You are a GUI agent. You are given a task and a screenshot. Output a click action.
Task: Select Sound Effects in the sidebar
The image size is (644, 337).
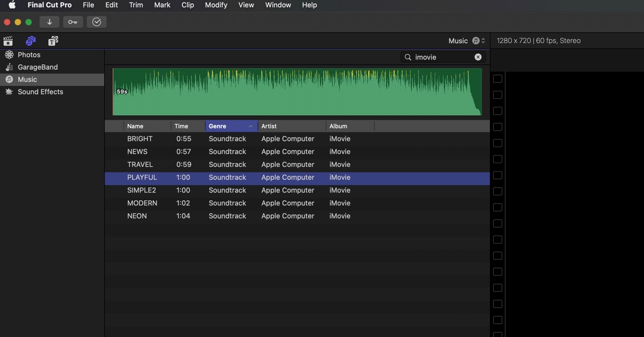(52, 92)
